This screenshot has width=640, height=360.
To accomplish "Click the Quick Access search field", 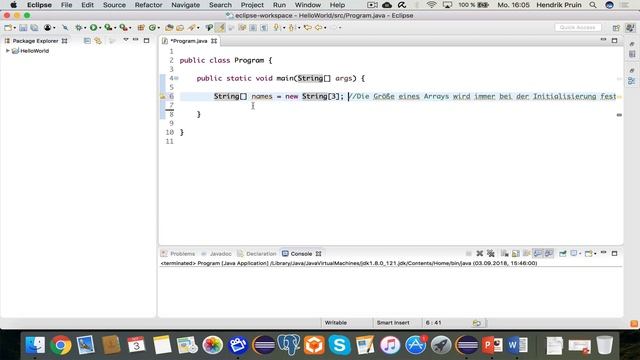I will tap(578, 27).
